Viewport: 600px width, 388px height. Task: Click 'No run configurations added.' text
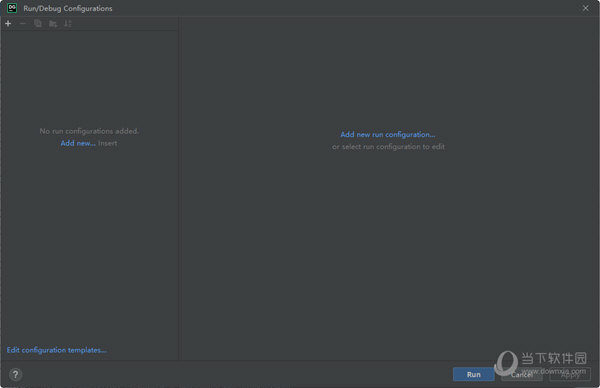89,131
